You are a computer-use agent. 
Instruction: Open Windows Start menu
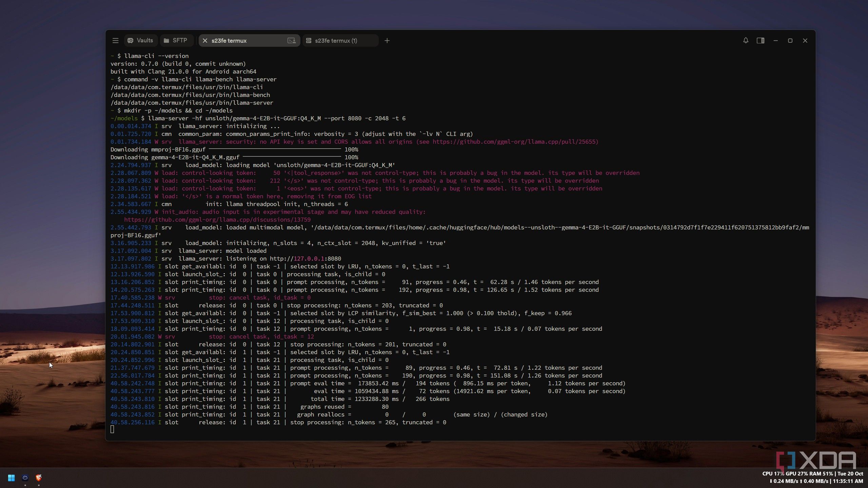coord(11,478)
